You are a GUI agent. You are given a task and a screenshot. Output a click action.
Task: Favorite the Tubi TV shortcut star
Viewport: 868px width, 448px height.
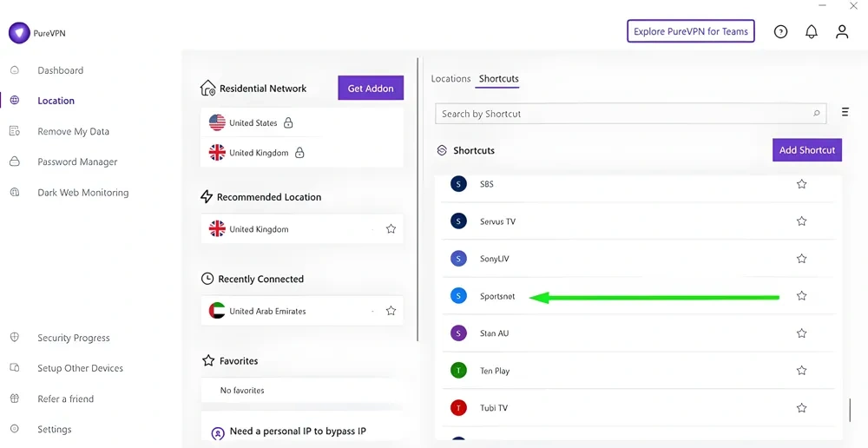pyautogui.click(x=801, y=408)
